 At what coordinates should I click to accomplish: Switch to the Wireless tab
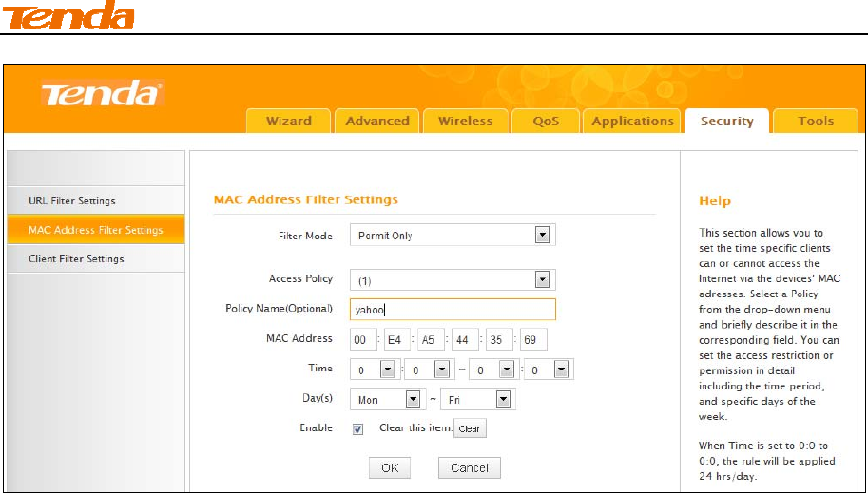(466, 122)
